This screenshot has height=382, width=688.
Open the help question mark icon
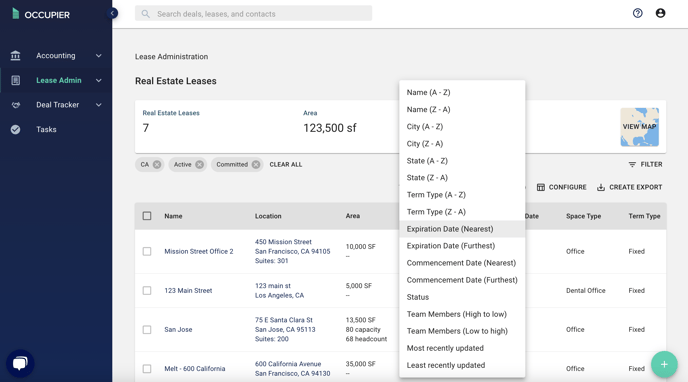(638, 13)
